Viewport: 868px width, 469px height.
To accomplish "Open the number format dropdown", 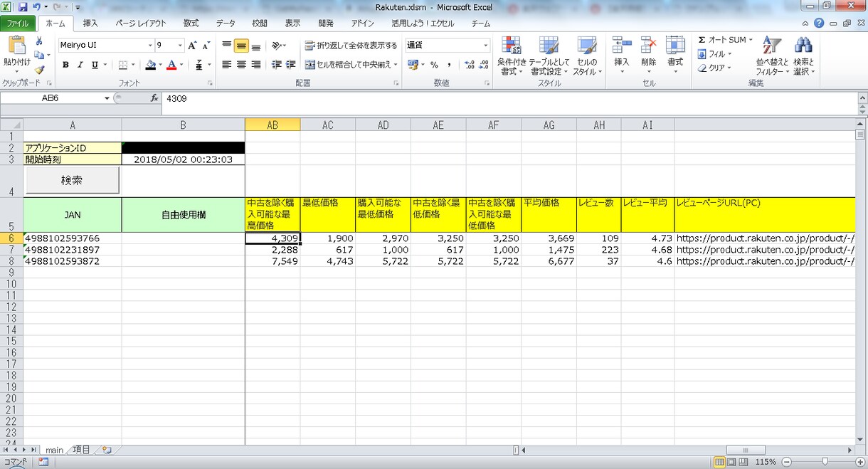I will tap(486, 46).
